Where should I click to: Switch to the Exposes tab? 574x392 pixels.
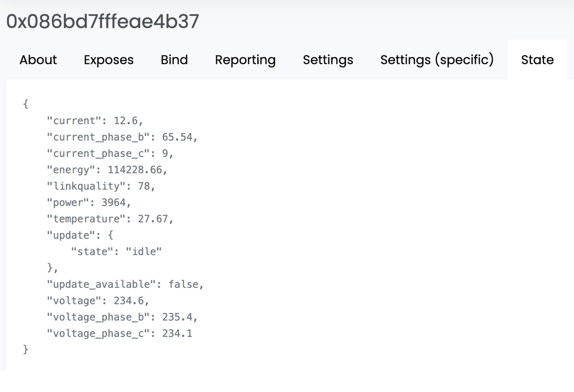108,60
